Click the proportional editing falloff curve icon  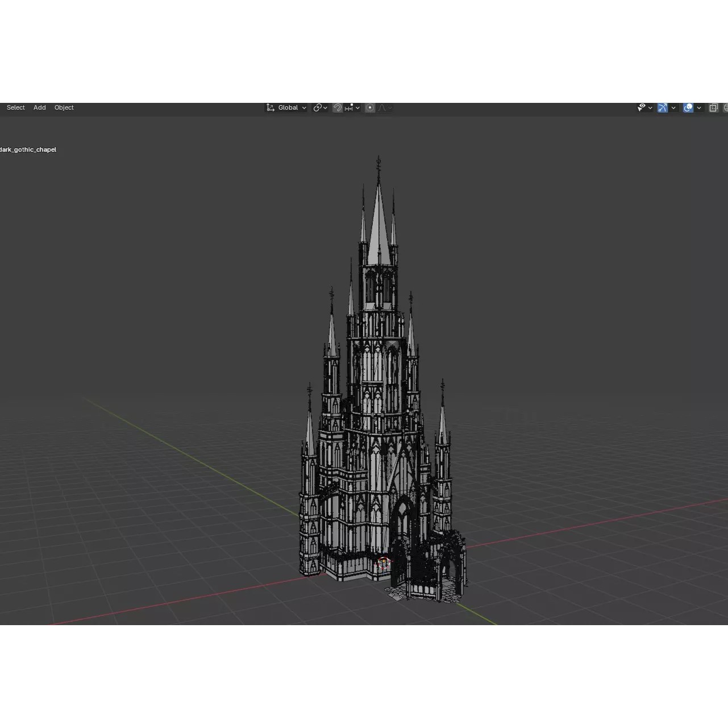tap(382, 107)
